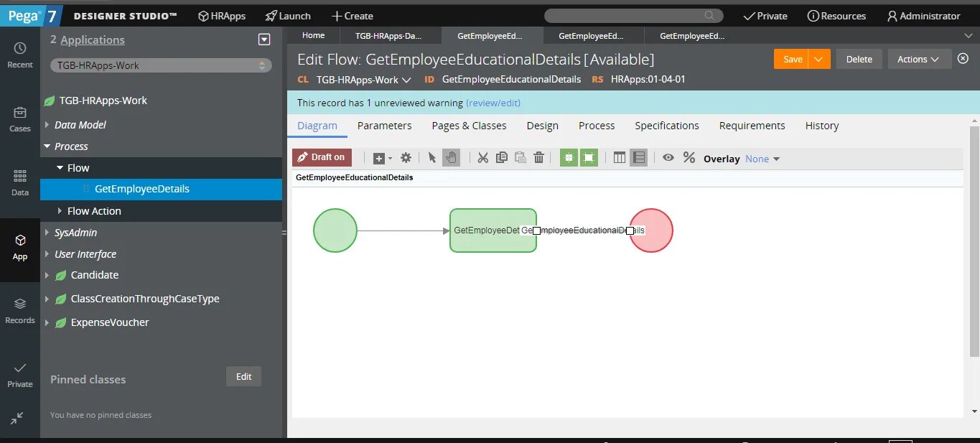Open the Actions menu button

919,59
